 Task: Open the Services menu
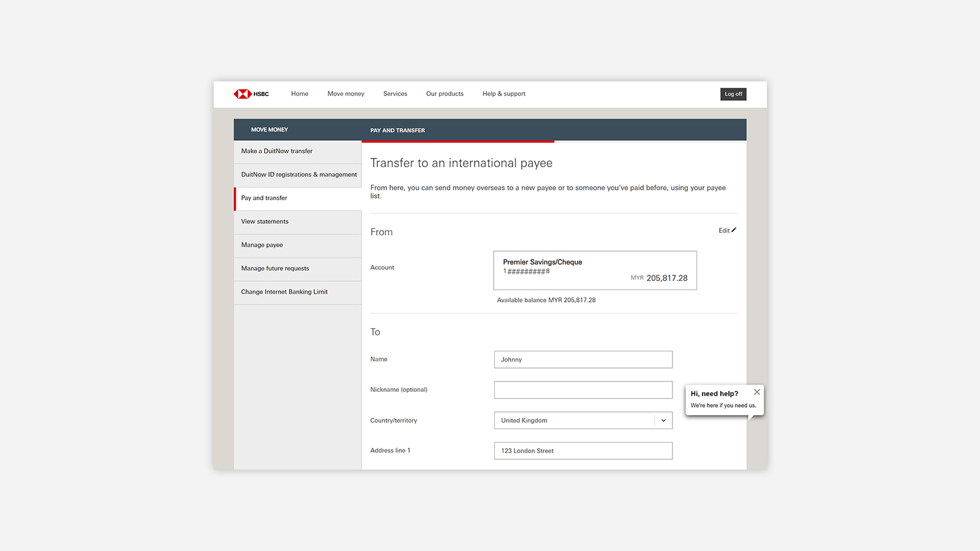point(395,94)
